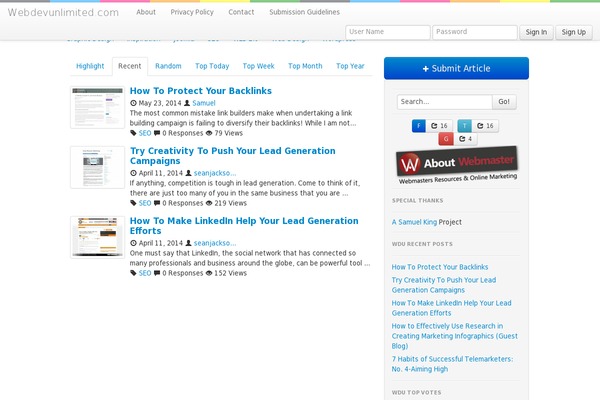Click Google Plus share count 4
The width and height of the screenshot is (600, 400).
[x=466, y=139]
